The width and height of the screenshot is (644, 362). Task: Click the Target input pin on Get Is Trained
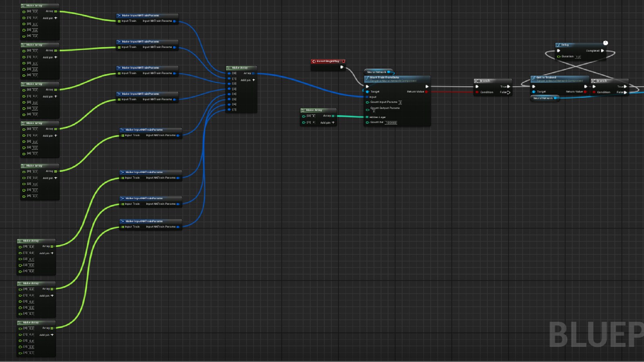pyautogui.click(x=534, y=92)
